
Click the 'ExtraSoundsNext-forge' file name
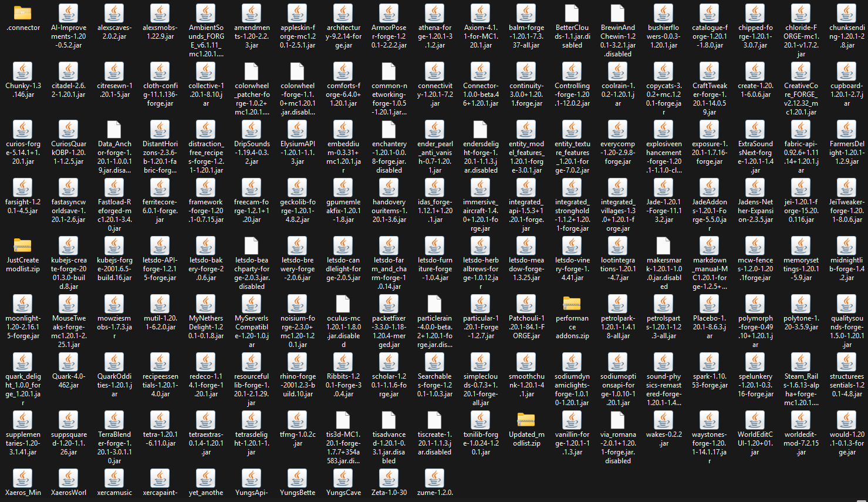coord(755,157)
